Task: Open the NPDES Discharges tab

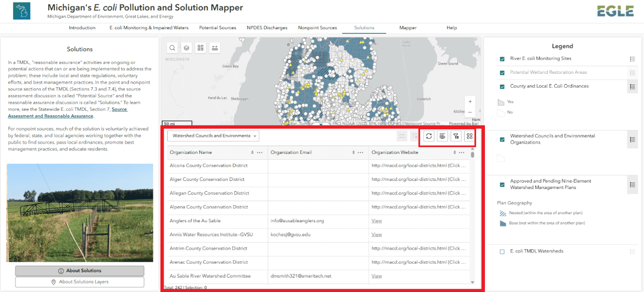Action: coord(267,28)
